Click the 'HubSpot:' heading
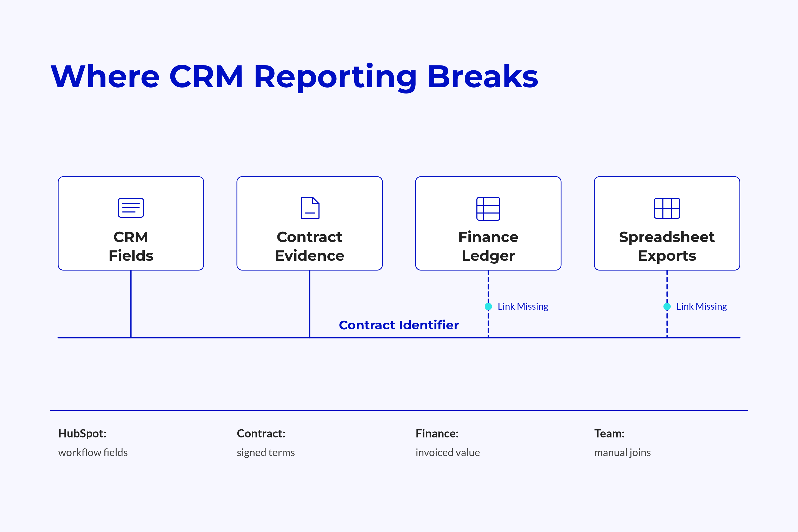 click(82, 434)
